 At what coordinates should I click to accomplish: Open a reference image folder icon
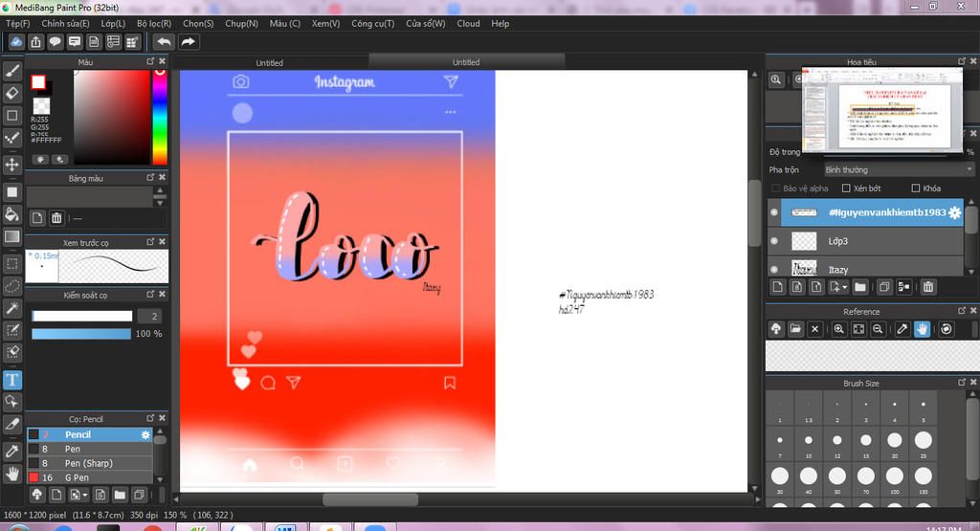click(795, 328)
